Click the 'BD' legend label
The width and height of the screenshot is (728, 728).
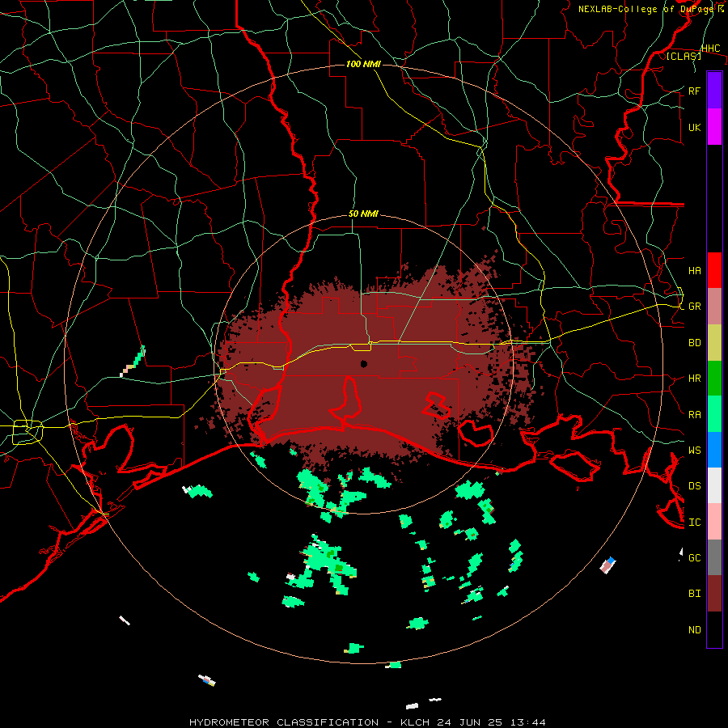(694, 343)
